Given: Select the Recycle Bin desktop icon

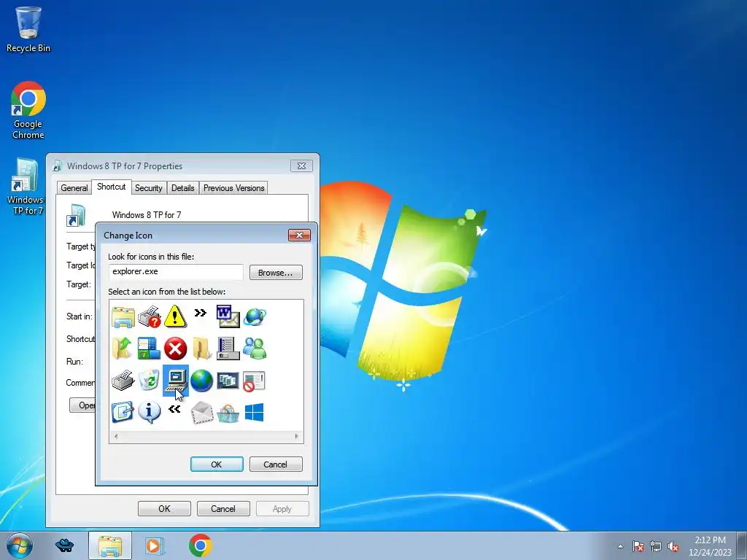Looking at the screenshot, I should coord(28,29).
